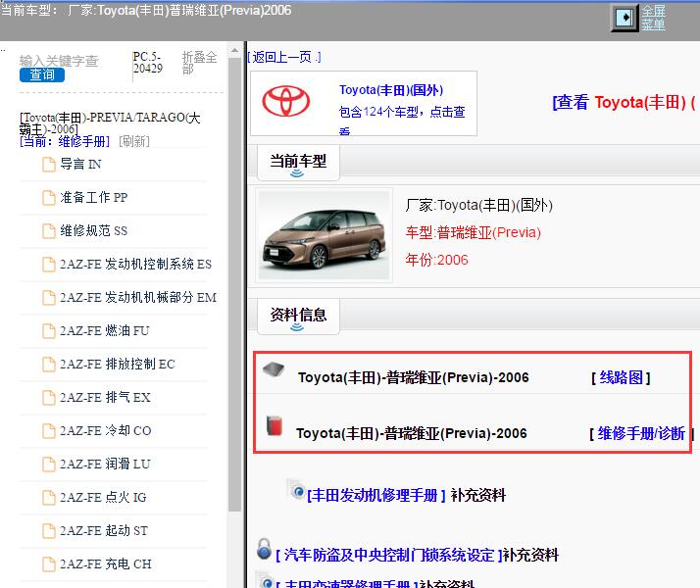Open 2AZ-FE 充电 CH chapter

tap(106, 563)
